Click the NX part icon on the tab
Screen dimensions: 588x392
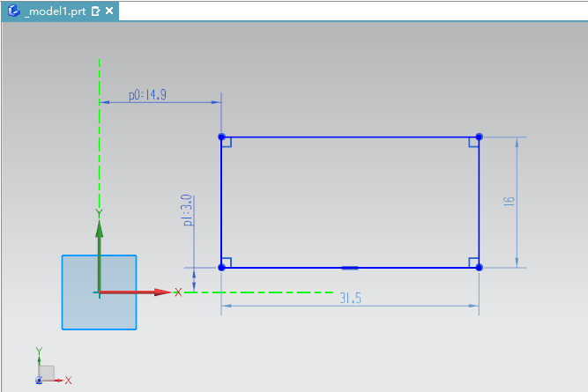pyautogui.click(x=13, y=11)
